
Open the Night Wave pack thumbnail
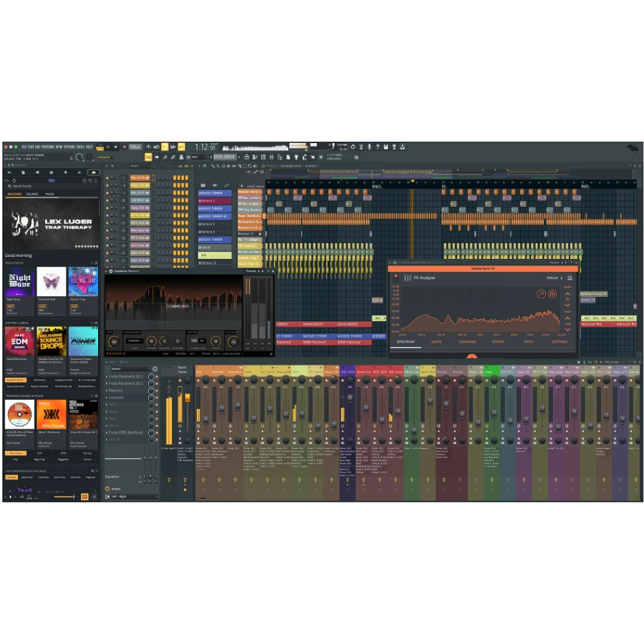click(19, 282)
